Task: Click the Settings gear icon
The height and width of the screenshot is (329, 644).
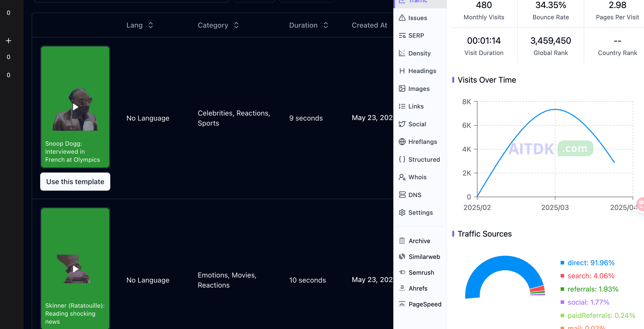Action: tap(402, 212)
